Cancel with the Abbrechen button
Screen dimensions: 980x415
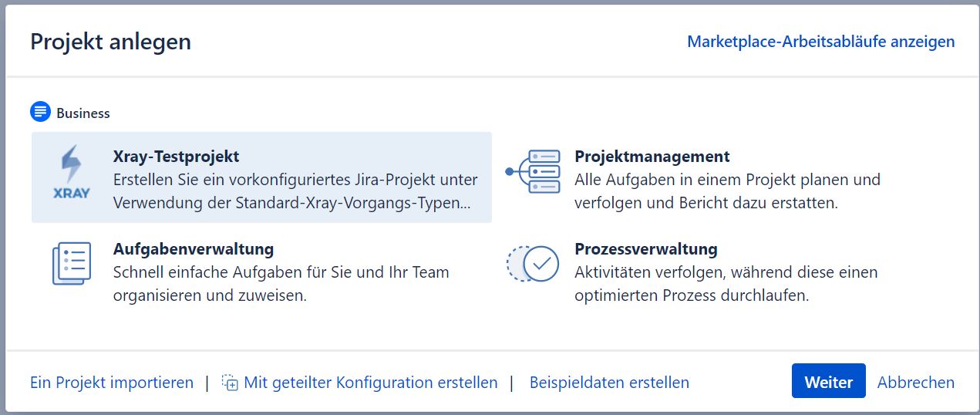click(916, 383)
